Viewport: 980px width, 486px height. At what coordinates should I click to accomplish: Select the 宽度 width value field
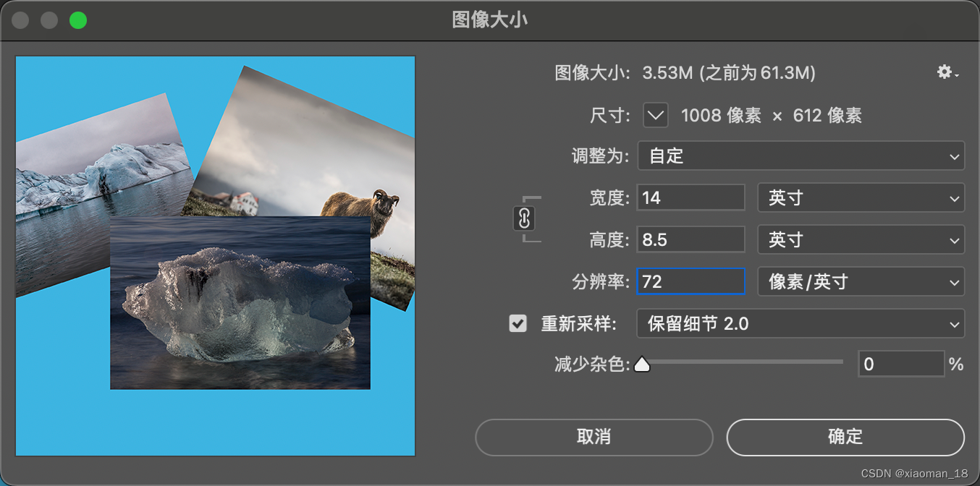pos(690,197)
